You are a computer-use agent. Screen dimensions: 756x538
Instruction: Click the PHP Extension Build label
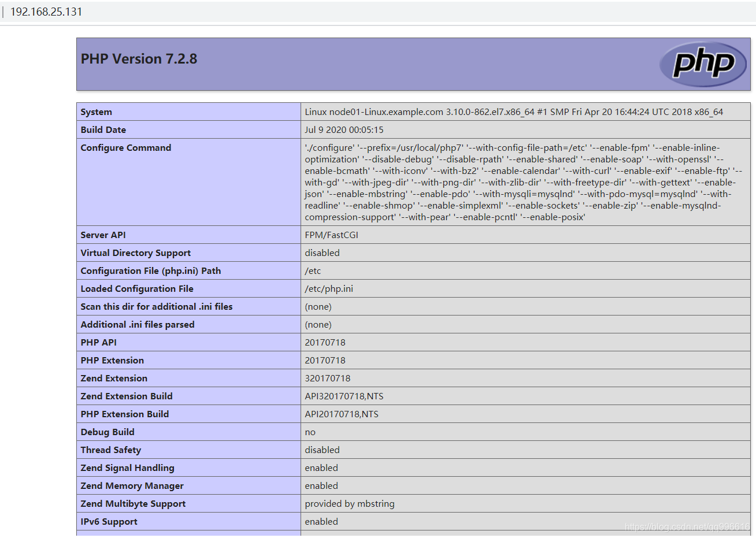coord(125,414)
